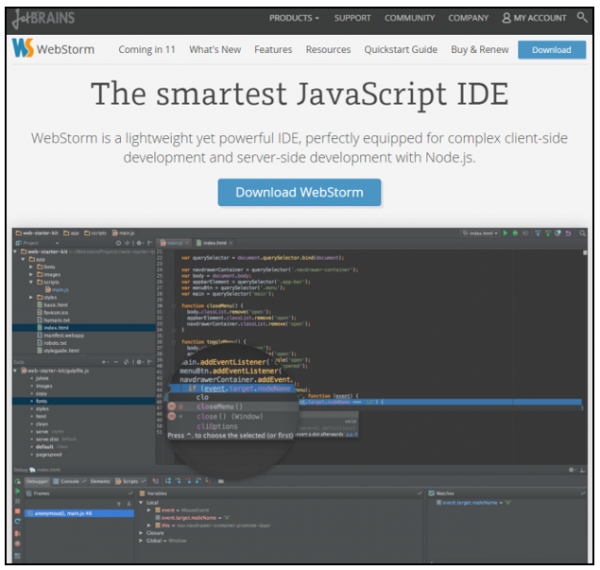Click the red Stop button in debug sidebar

point(17,511)
